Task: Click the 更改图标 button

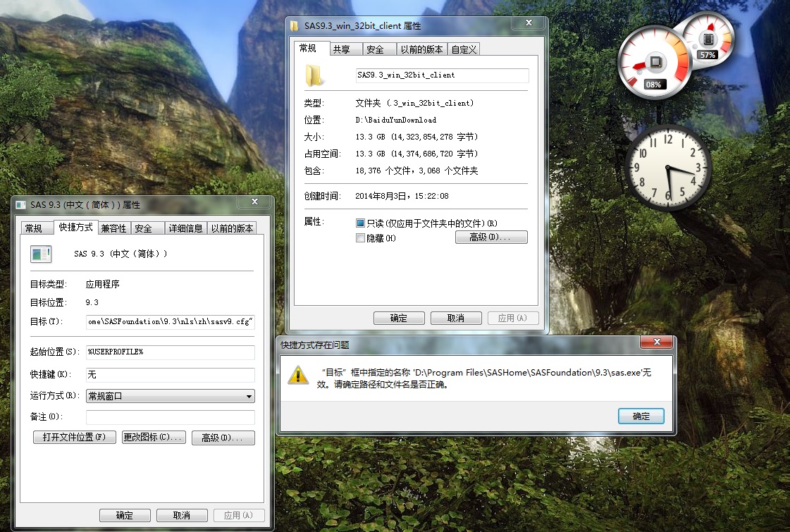Action: click(x=154, y=437)
